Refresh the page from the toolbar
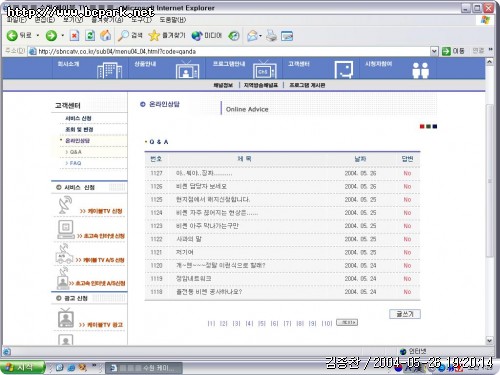500x375 pixels. (90, 35)
